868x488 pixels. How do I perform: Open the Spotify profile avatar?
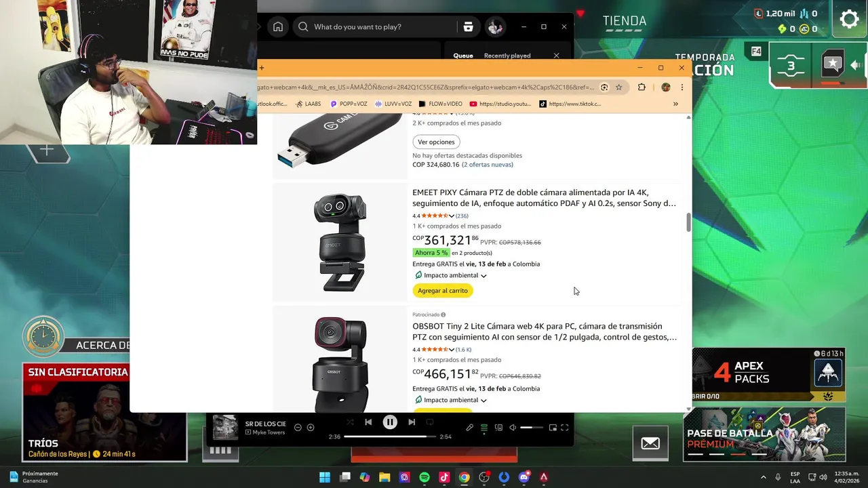pos(495,27)
